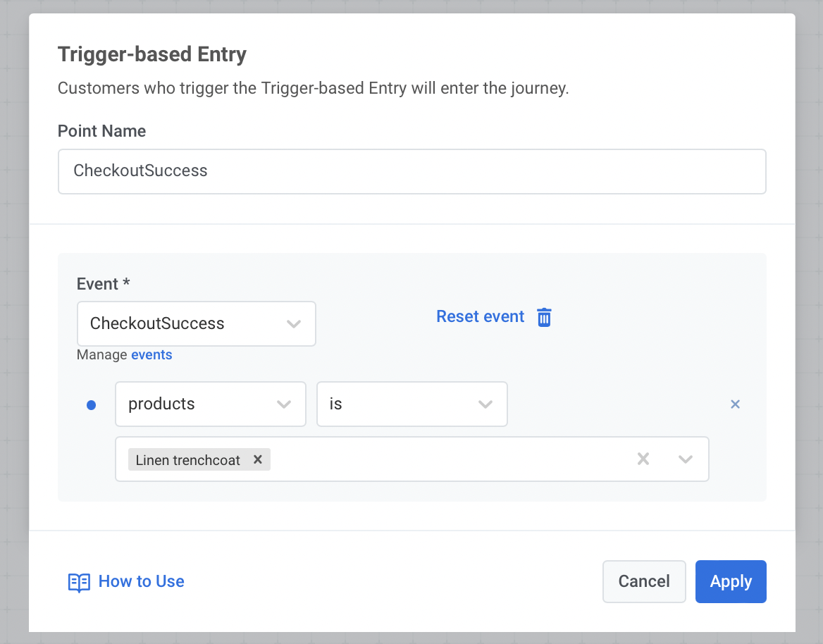Click the products dropdown chevron arrow
The height and width of the screenshot is (644, 823).
[x=284, y=404]
